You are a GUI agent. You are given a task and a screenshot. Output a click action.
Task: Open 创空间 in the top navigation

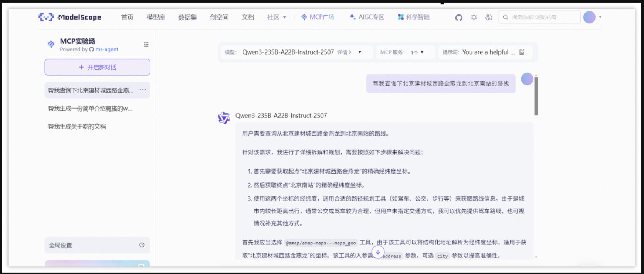click(x=219, y=17)
